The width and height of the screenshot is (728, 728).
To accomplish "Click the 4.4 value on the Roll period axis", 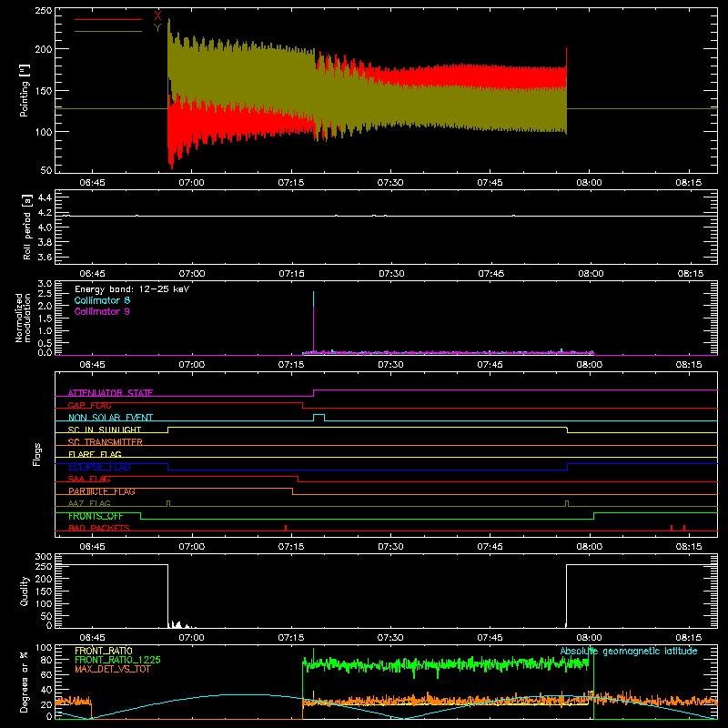I will [45, 197].
